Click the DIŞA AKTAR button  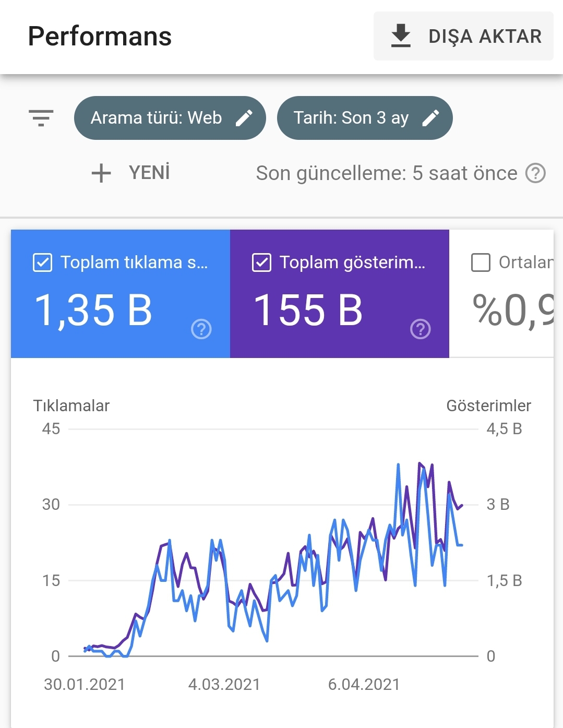point(463,36)
